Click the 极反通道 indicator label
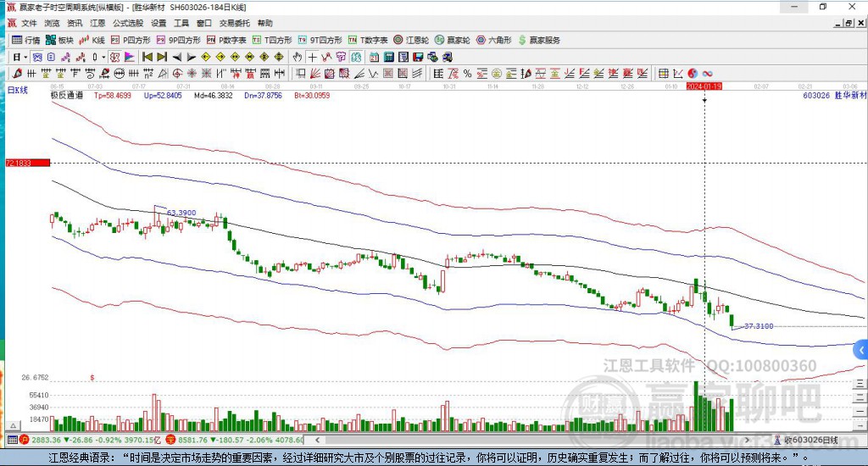Image resolution: width=868 pixels, height=466 pixels. coord(66,95)
